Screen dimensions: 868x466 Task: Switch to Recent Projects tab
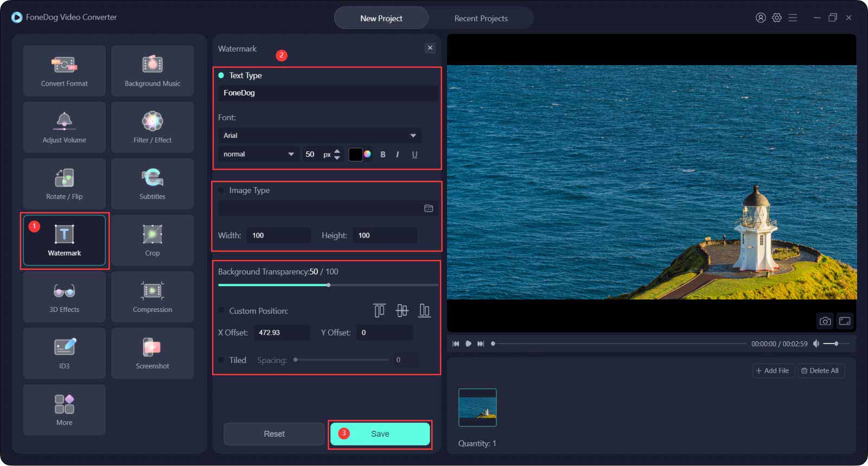(x=481, y=18)
